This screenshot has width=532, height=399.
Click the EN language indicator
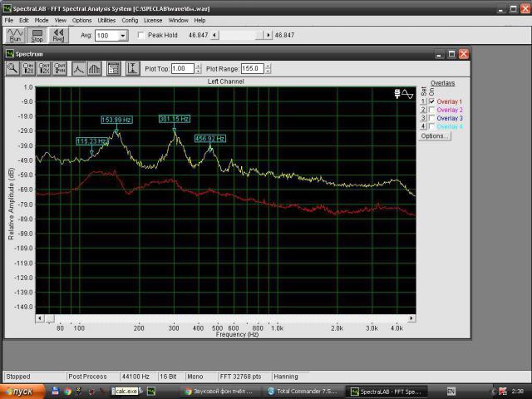pyautogui.click(x=451, y=392)
